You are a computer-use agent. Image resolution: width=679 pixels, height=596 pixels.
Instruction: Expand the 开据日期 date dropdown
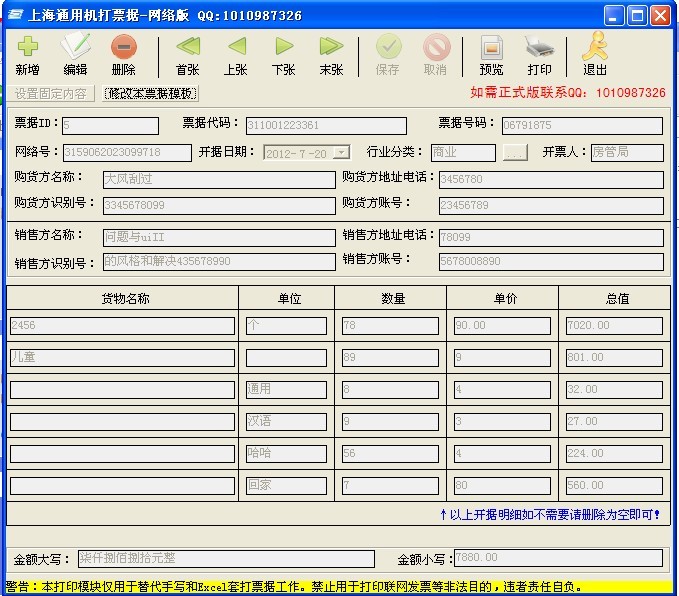(342, 153)
